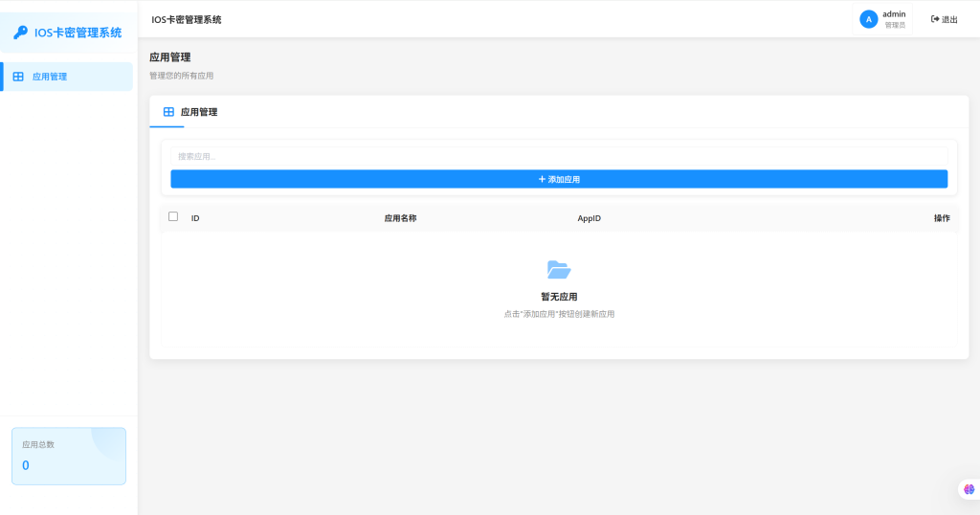The height and width of the screenshot is (515, 980).
Task: Click the blue key logo icon
Action: pos(20,33)
